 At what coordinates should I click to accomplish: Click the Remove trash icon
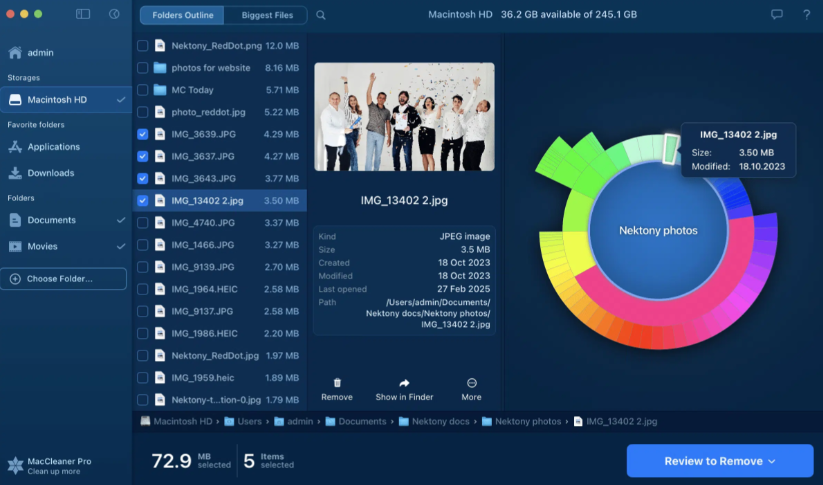tap(337, 383)
